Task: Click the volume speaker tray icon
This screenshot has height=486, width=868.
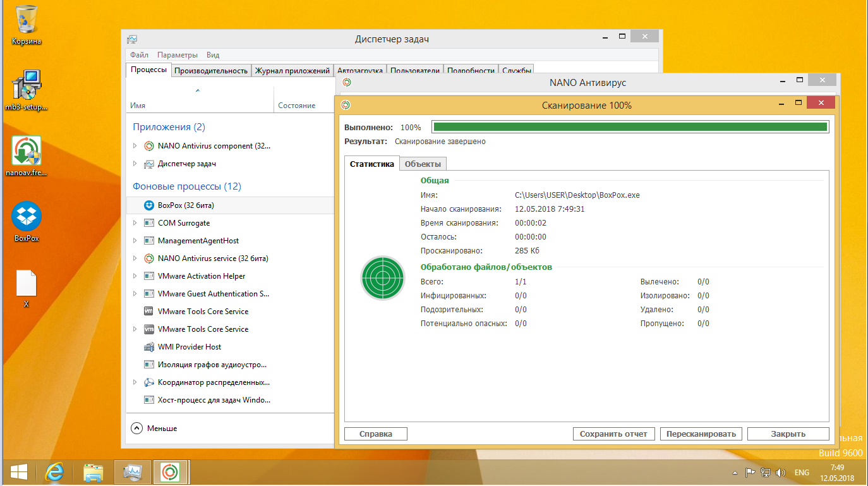Action: point(780,472)
